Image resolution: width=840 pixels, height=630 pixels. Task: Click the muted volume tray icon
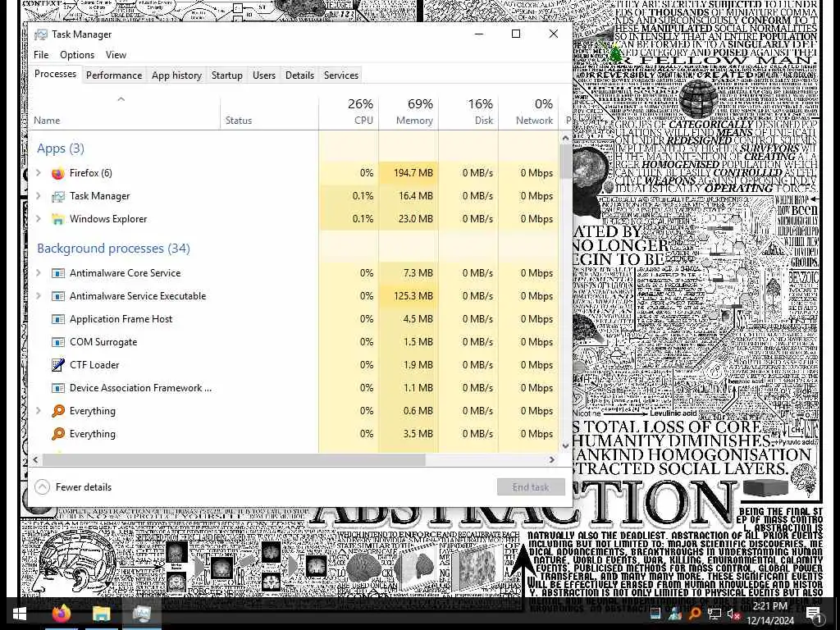[x=734, y=614]
